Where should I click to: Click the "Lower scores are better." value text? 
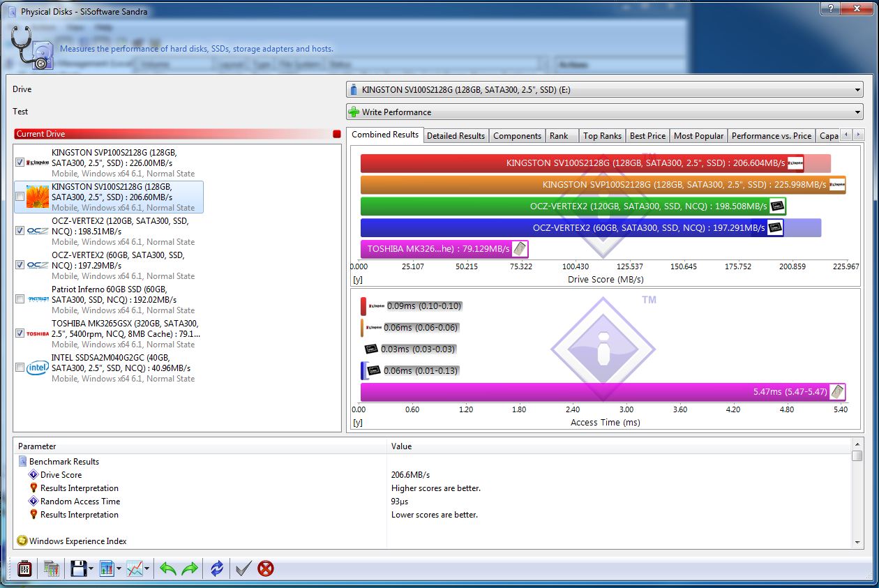435,515
